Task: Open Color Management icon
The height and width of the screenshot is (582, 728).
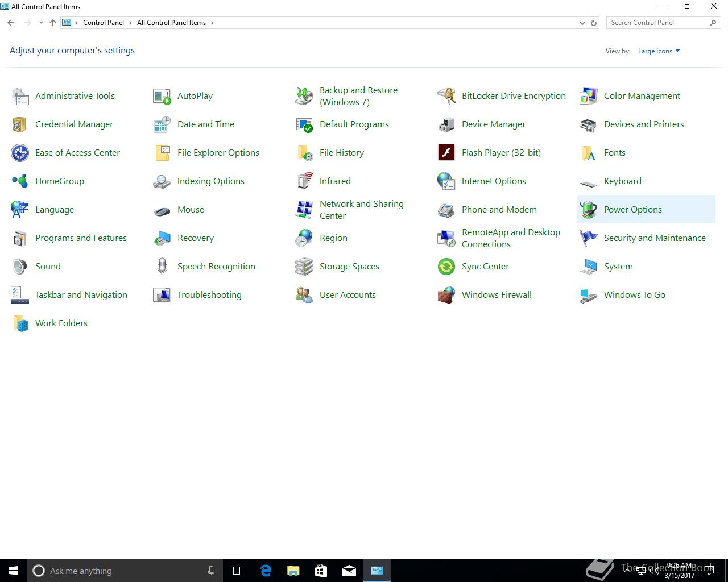Action: (x=589, y=96)
